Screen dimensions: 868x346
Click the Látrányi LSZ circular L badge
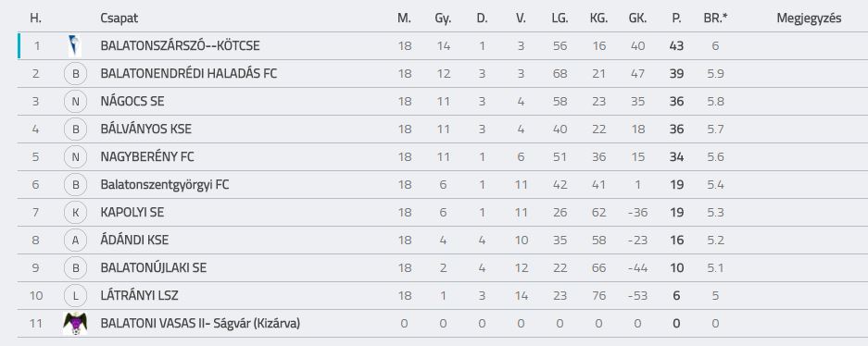pos(76,296)
